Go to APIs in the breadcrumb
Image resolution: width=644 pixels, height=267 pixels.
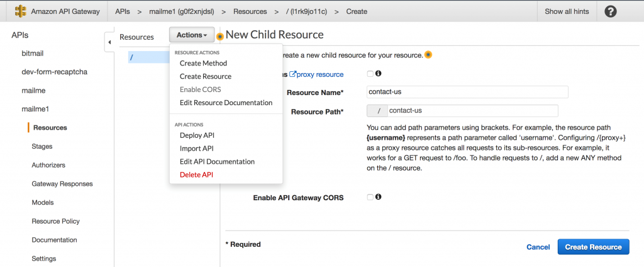pos(123,11)
